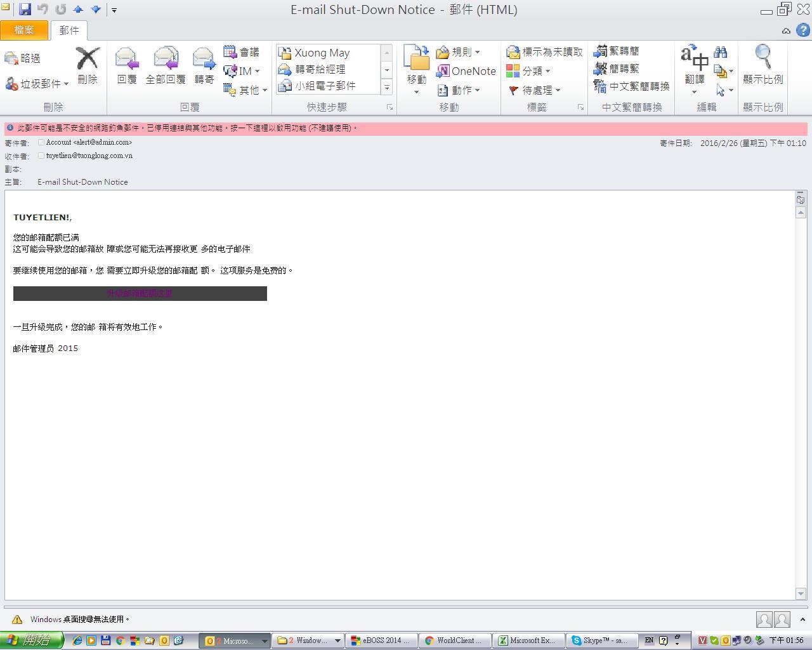This screenshot has width=812, height=650.
Task: Open the 分類 (Categorize) color dropdown
Action: click(528, 71)
